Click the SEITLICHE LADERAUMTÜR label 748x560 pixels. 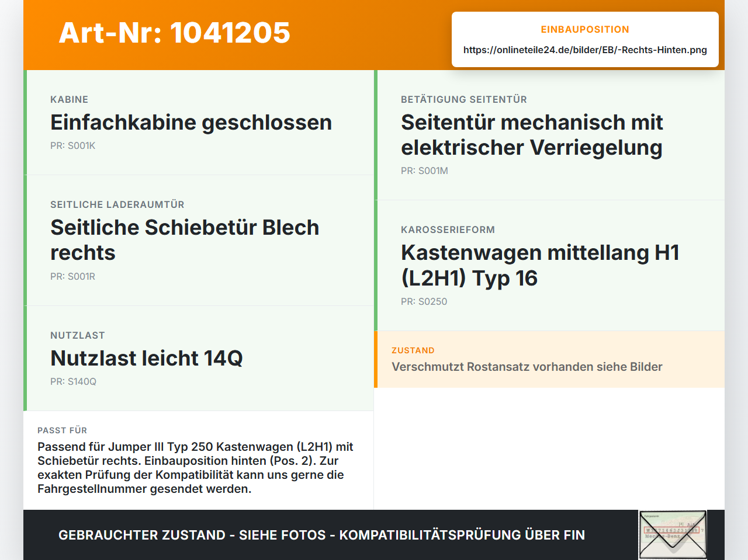click(117, 205)
